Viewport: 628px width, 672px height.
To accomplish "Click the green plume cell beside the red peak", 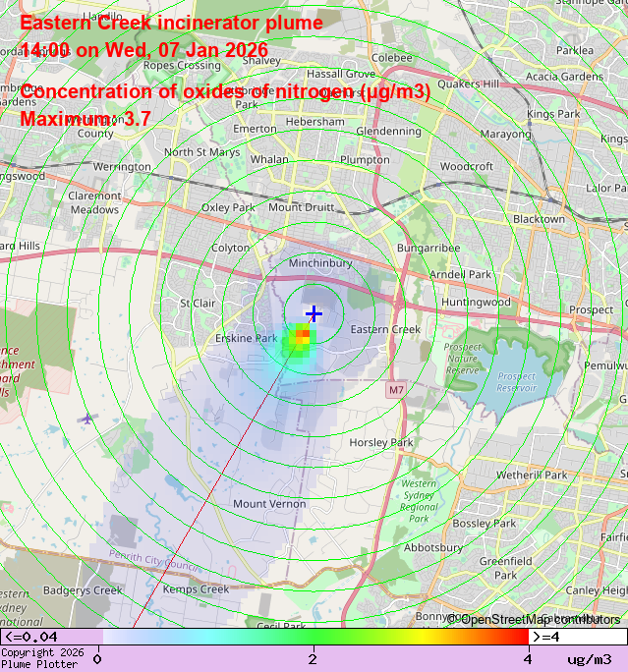I will (292, 344).
